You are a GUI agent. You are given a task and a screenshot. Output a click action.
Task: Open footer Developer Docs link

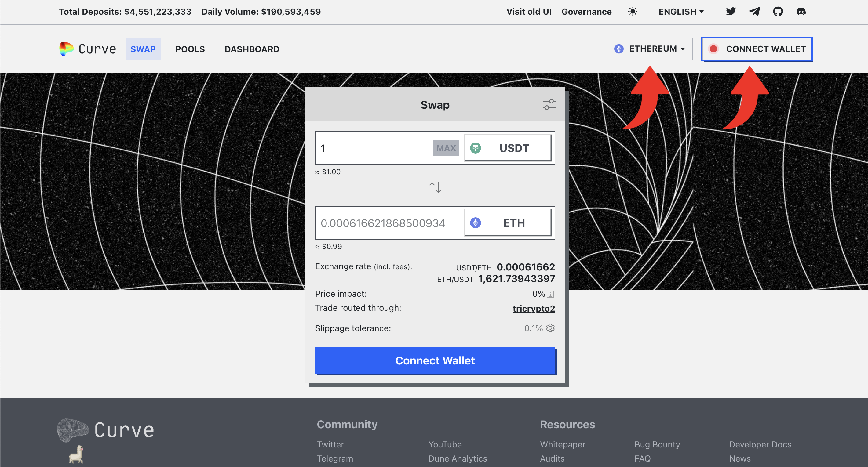[x=760, y=444]
